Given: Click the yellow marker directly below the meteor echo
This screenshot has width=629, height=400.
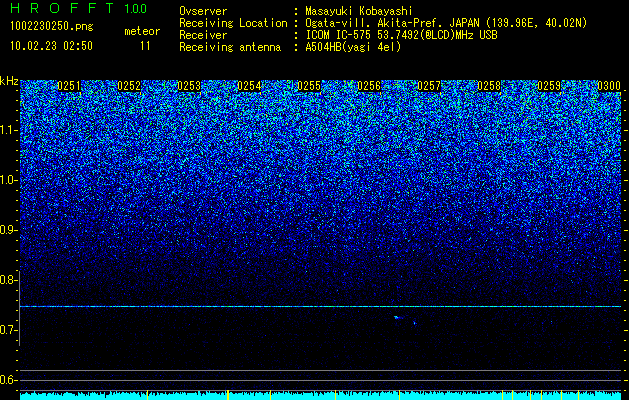Looking at the screenshot, I should [400, 395].
